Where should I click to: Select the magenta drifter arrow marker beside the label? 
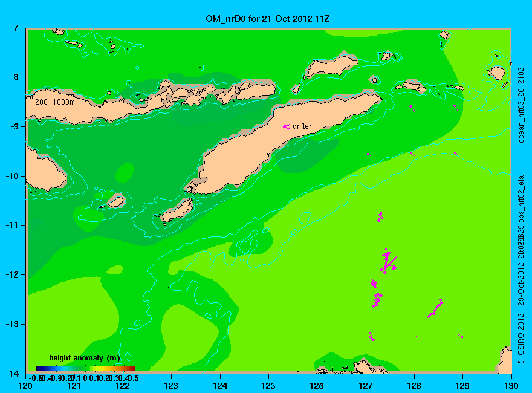(287, 126)
